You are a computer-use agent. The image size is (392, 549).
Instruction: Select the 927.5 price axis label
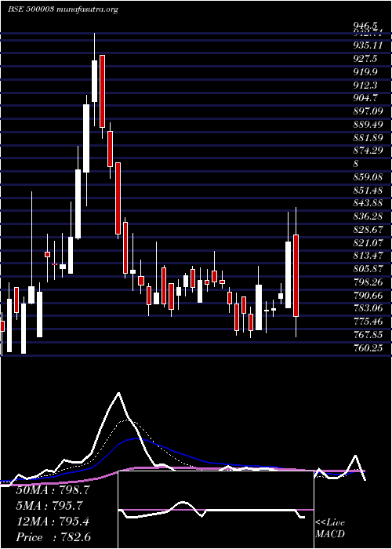(x=365, y=59)
